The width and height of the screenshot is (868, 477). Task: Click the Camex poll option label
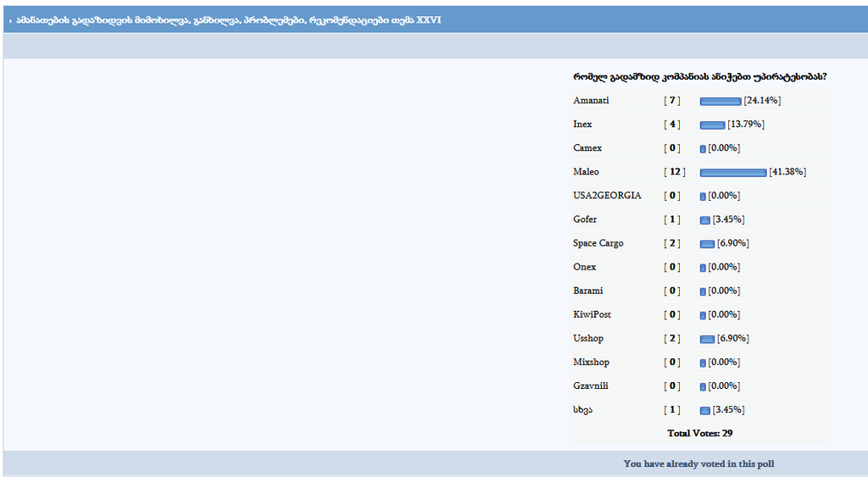tap(587, 147)
